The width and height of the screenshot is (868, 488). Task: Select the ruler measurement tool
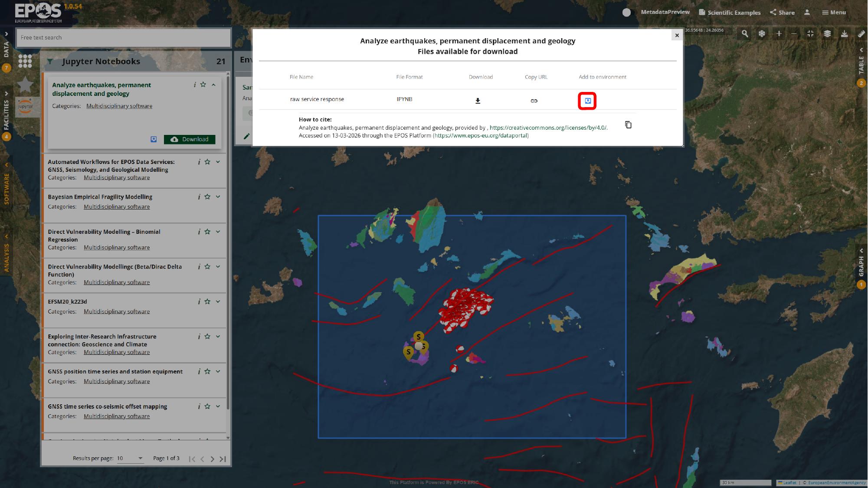[861, 33]
